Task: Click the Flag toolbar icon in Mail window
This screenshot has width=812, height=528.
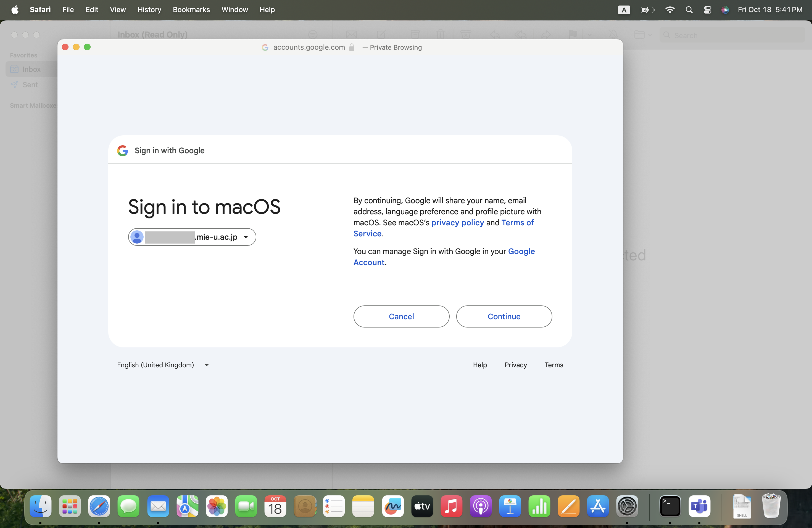Action: tap(573, 35)
